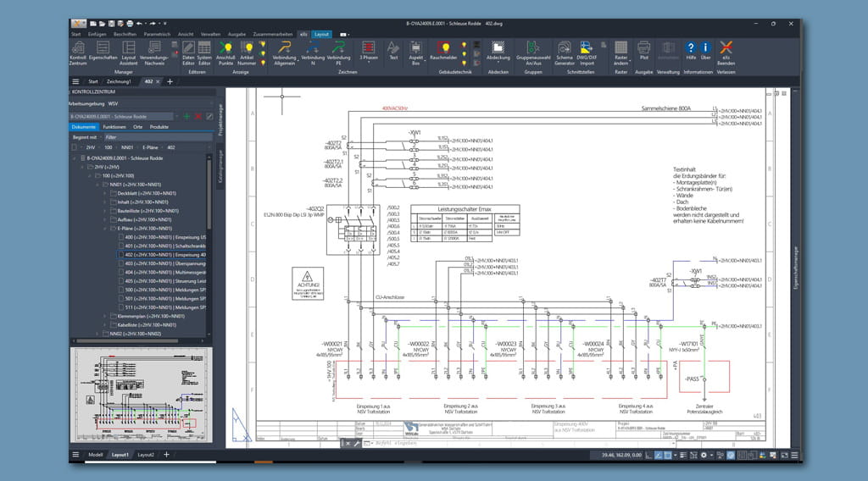Click the DWG/DXF Import icon
This screenshot has height=481, width=868.
point(586,48)
